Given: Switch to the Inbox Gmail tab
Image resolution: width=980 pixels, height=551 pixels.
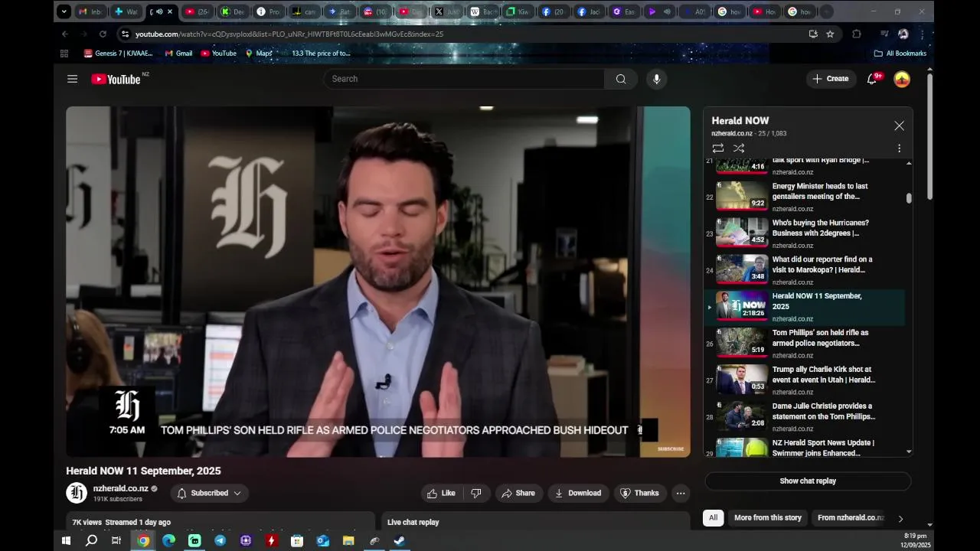Looking at the screenshot, I should (91, 11).
